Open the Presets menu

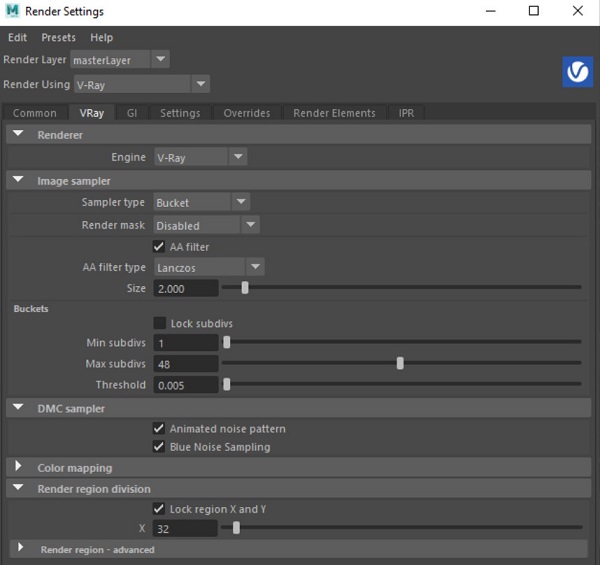(58, 38)
